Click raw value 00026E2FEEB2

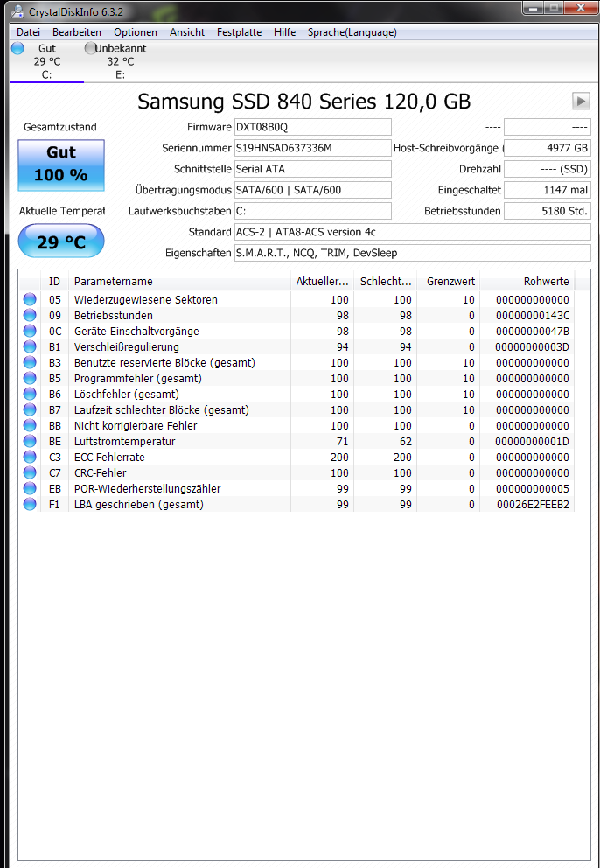click(533, 504)
